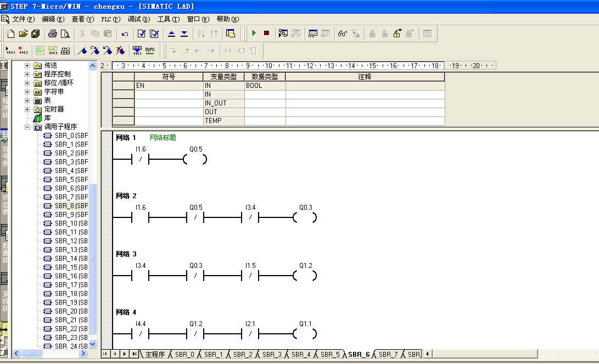Image resolution: width=599 pixels, height=364 pixels.
Task: Set PLC to STOP mode
Action: pyautogui.click(x=267, y=33)
